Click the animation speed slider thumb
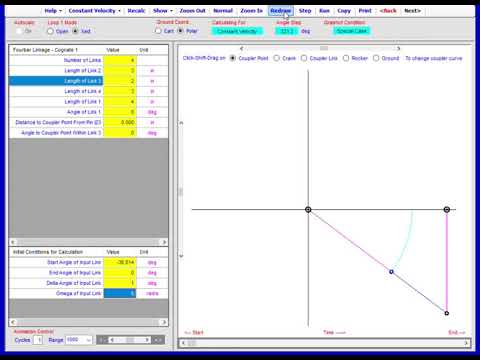480x360 pixels. tap(130, 340)
